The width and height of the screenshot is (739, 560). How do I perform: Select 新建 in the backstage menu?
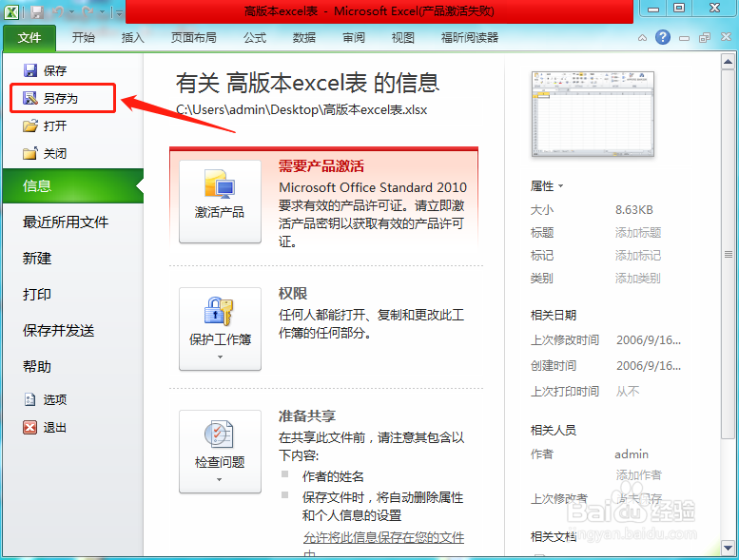(37, 258)
